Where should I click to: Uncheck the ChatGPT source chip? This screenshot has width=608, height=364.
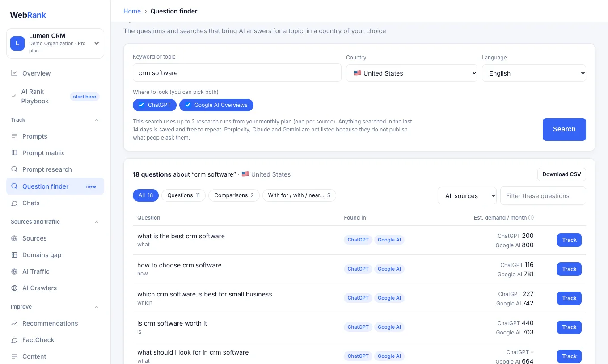155,105
